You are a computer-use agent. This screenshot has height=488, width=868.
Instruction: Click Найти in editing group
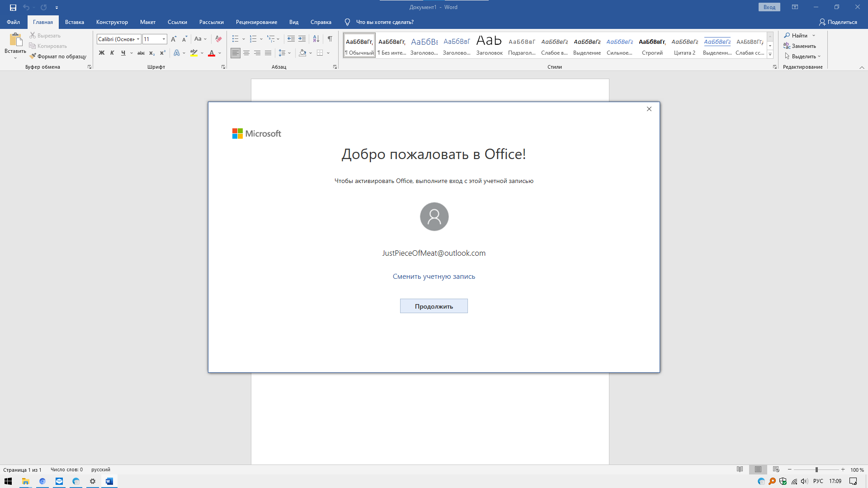click(799, 35)
